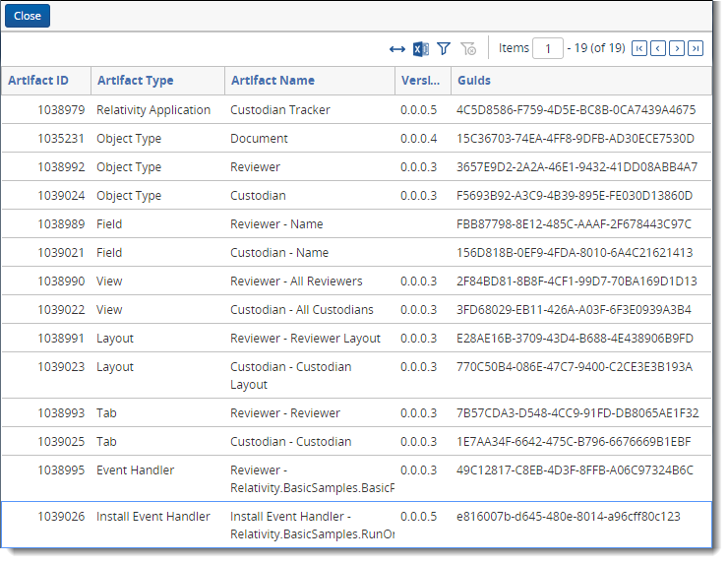Viewport: 728px width, 563px height.
Task: Click Guid 49C12817-C8EB-4D3F-8FFB-A06C97324B6C
Action: tap(575, 470)
